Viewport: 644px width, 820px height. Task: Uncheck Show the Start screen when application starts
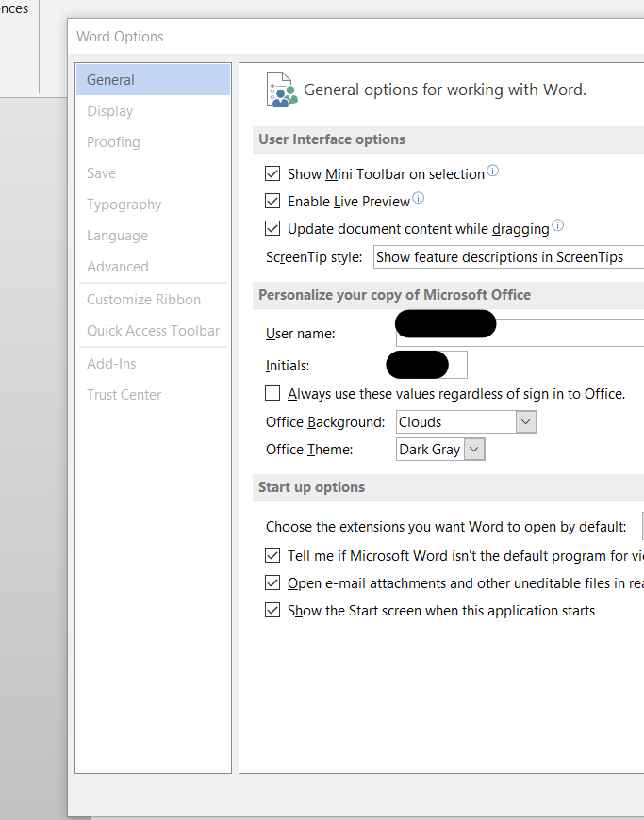pos(272,610)
